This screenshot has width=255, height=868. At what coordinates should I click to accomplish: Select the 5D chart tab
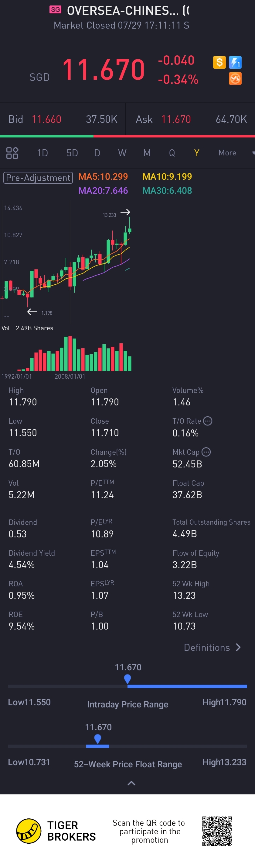[x=72, y=153]
